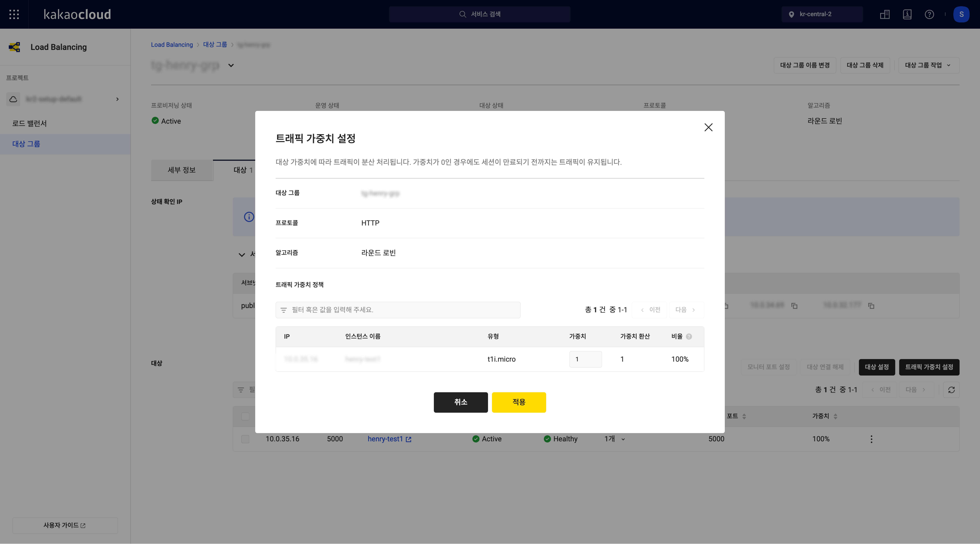Viewport: 980px width, 544px height.
Task: Click the Load Balancing service icon
Action: click(x=14, y=47)
